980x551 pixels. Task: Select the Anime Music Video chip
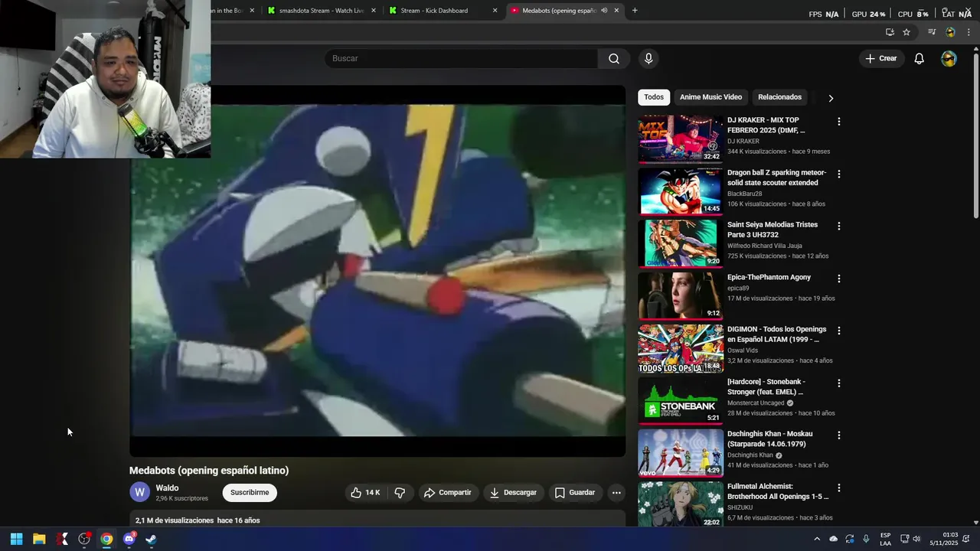coord(710,97)
